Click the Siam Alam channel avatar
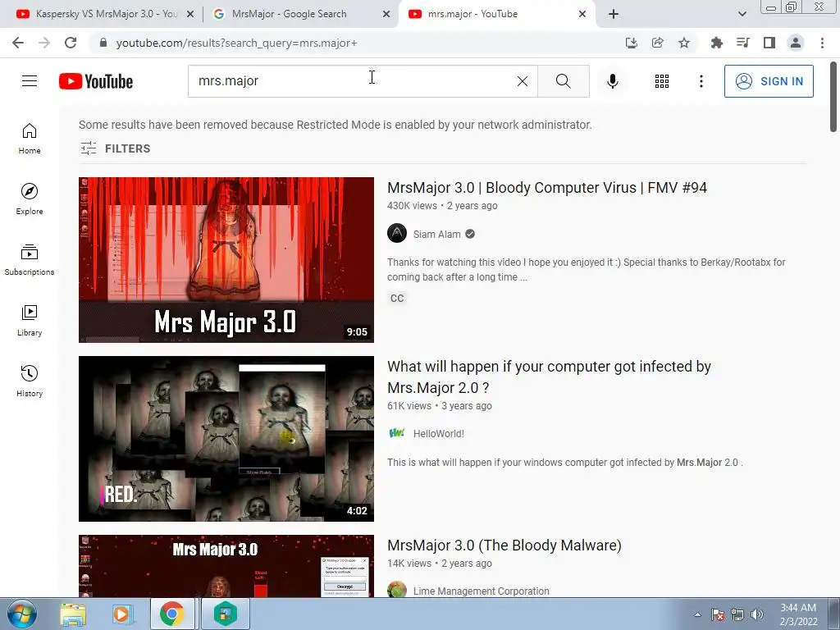This screenshot has width=840, height=630. [x=397, y=234]
